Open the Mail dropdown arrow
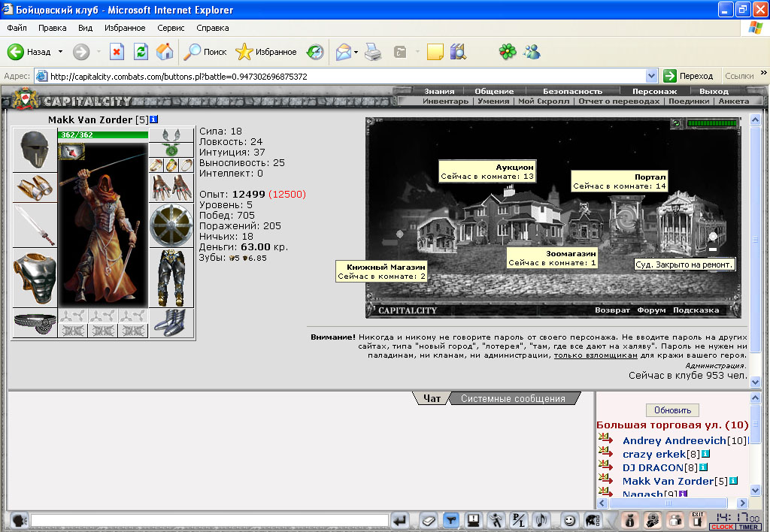 [356, 52]
